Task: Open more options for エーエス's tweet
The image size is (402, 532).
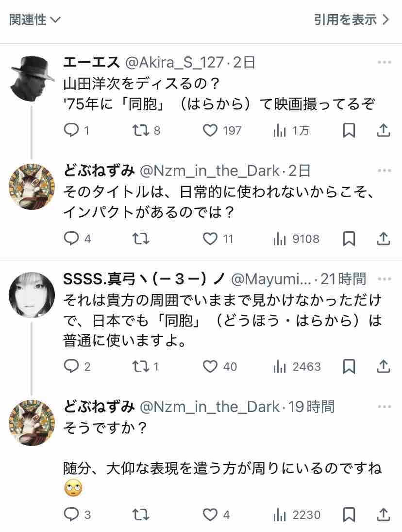Action: tap(384, 62)
